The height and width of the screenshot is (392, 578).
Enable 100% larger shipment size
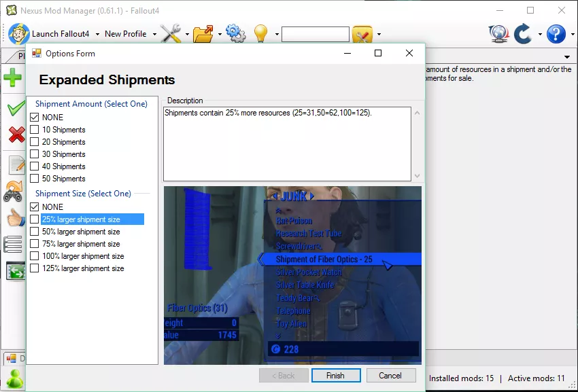[x=34, y=256]
